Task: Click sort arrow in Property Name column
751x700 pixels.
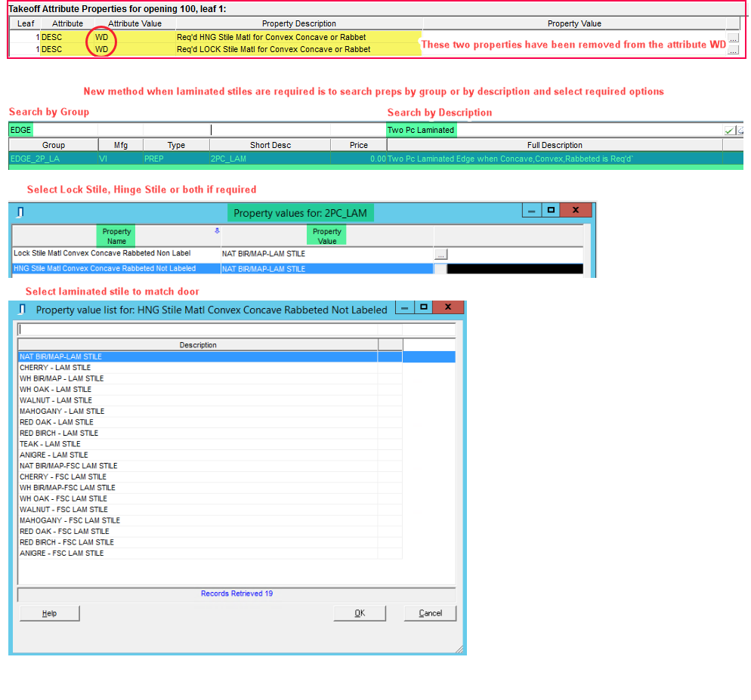Action: [x=218, y=231]
